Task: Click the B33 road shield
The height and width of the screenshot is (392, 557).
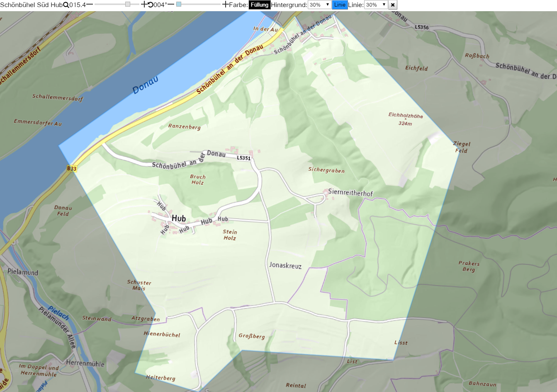Action: 72,169
